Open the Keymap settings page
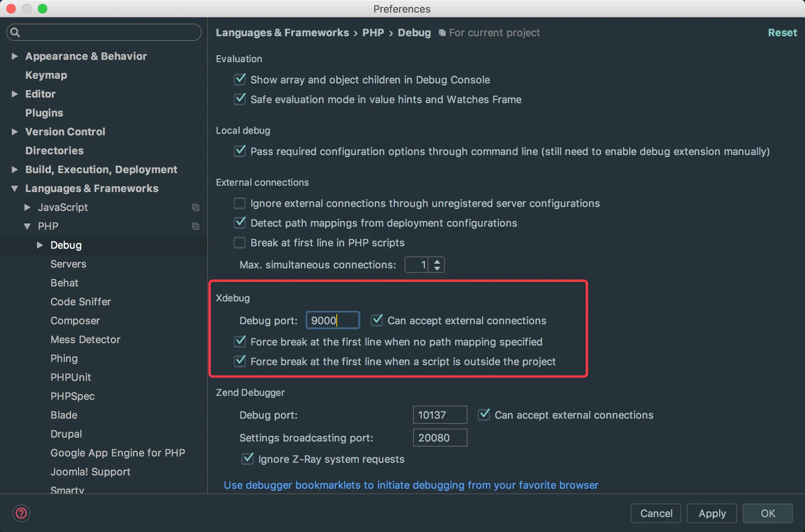The image size is (805, 532). click(x=46, y=75)
